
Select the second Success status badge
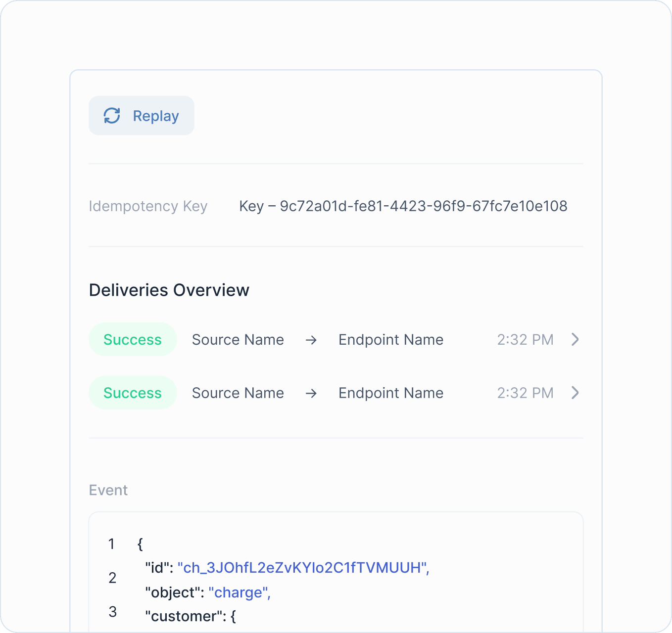[133, 393]
